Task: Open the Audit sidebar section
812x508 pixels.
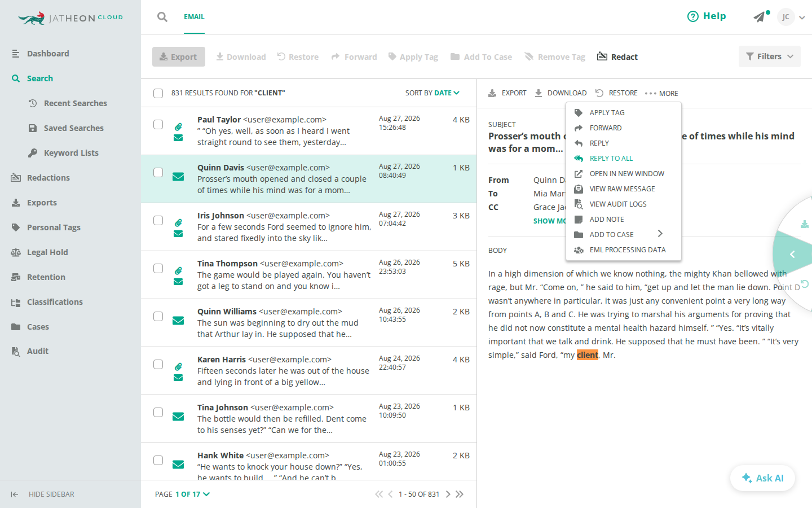Action: pos(38,351)
